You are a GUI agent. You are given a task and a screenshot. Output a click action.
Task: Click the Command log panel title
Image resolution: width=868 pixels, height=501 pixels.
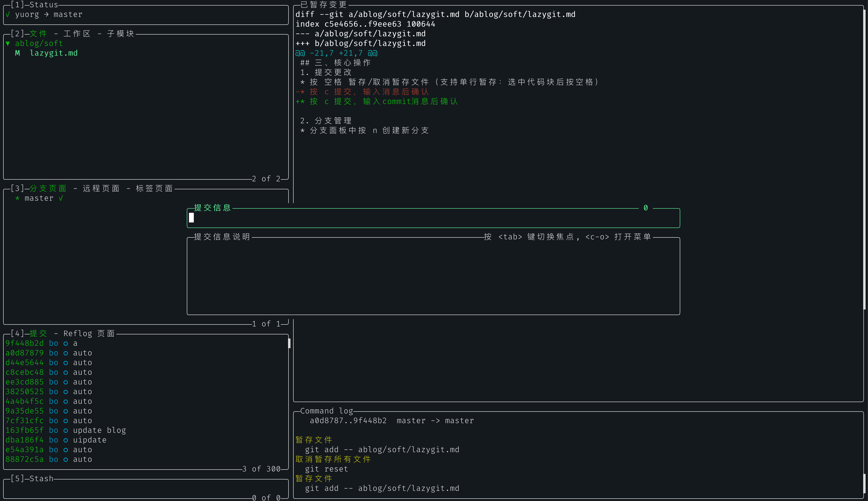[x=326, y=411]
